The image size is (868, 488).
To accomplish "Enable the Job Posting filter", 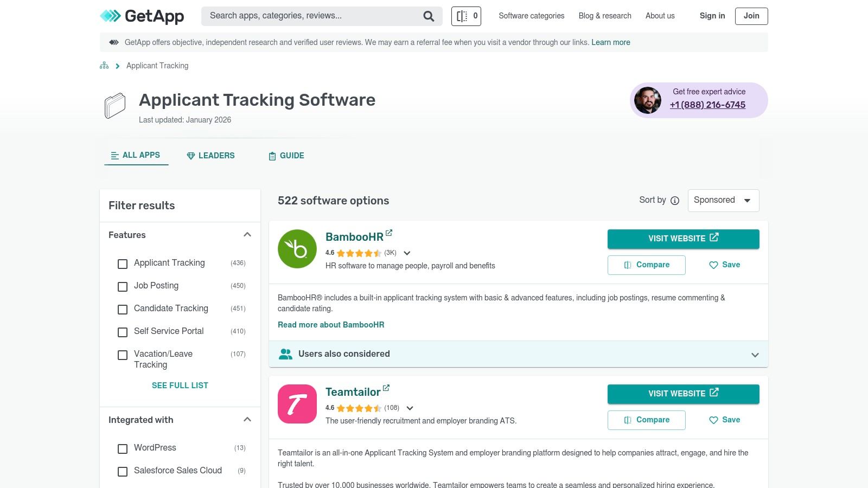I will [122, 287].
